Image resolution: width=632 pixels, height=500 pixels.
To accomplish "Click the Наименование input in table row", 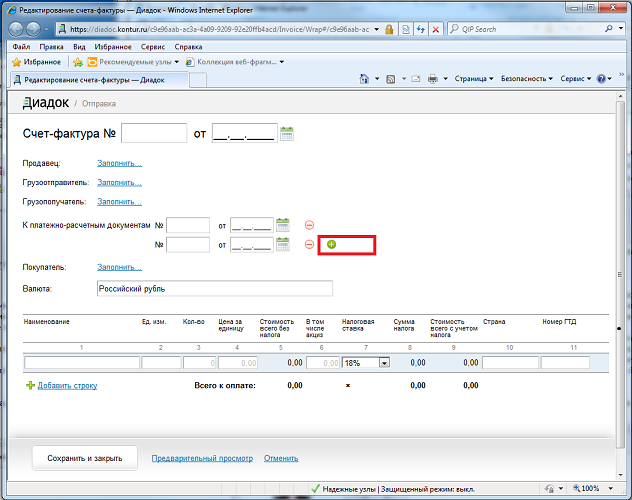I will click(82, 363).
